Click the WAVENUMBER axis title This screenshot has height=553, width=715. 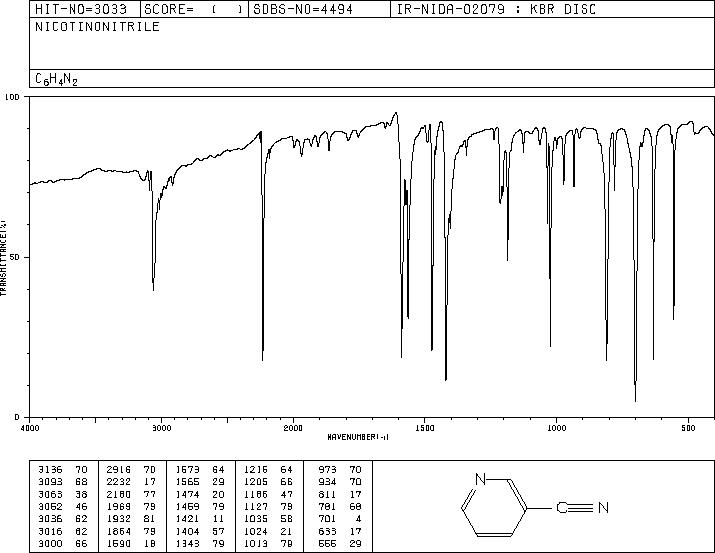(358, 437)
